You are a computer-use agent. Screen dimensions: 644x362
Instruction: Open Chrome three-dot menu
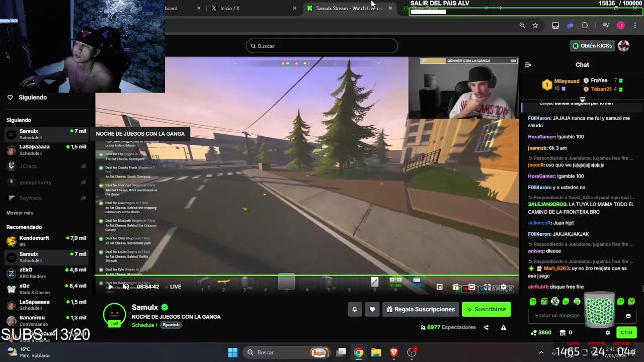tap(634, 25)
